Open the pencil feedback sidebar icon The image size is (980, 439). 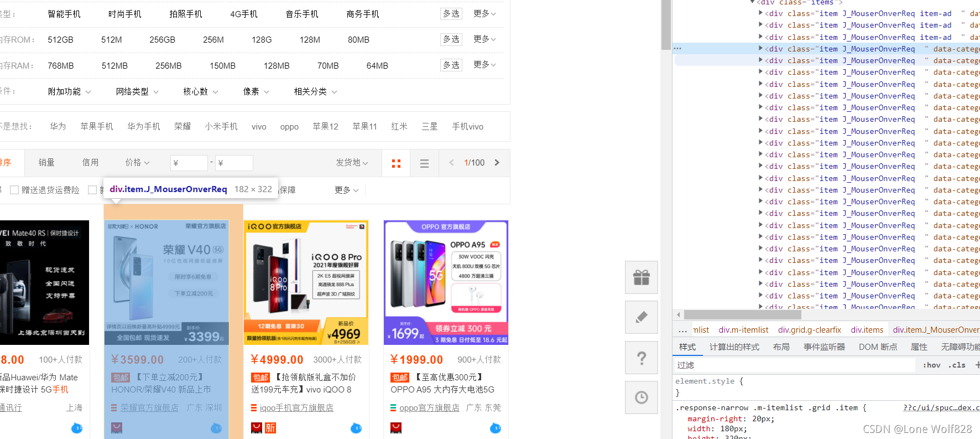point(642,317)
